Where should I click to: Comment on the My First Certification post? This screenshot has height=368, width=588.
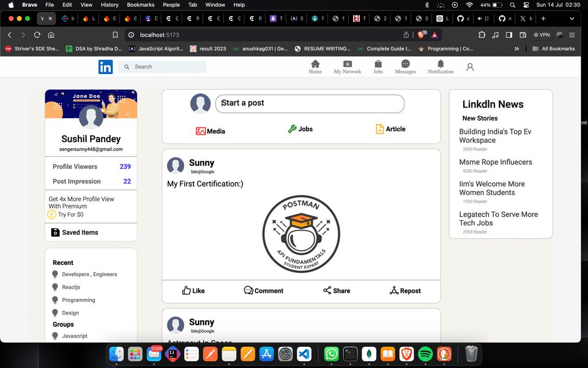[264, 290]
